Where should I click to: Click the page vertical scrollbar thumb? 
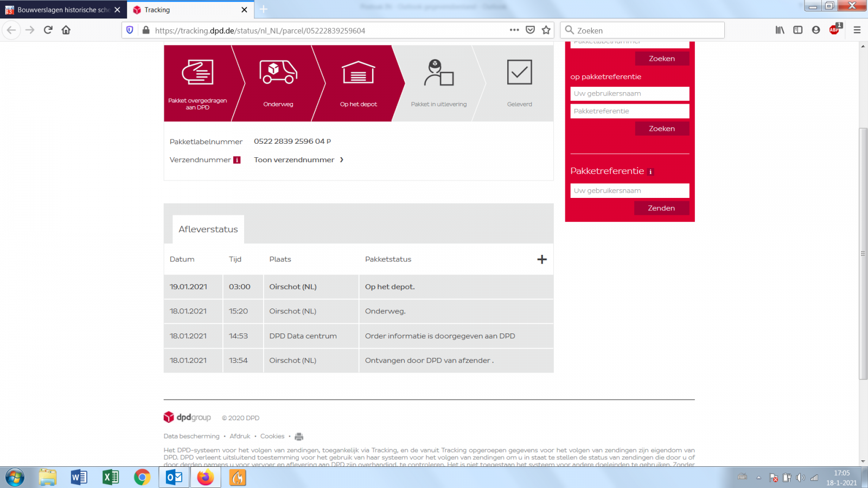point(863,253)
